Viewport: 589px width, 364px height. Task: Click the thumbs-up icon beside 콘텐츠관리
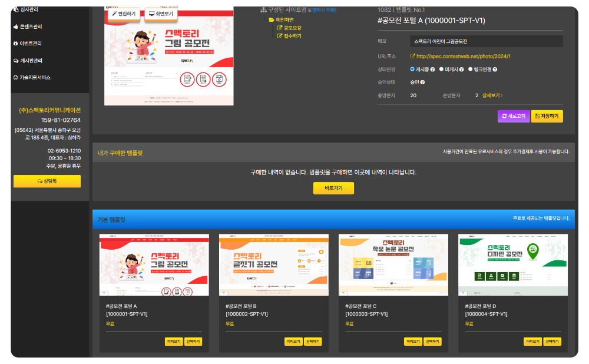pos(16,27)
